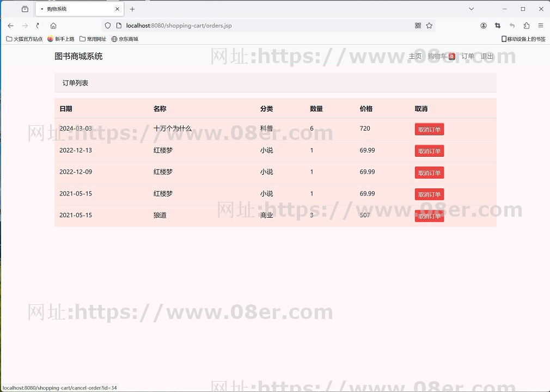Open 移动设备上的书签 folder

point(523,39)
